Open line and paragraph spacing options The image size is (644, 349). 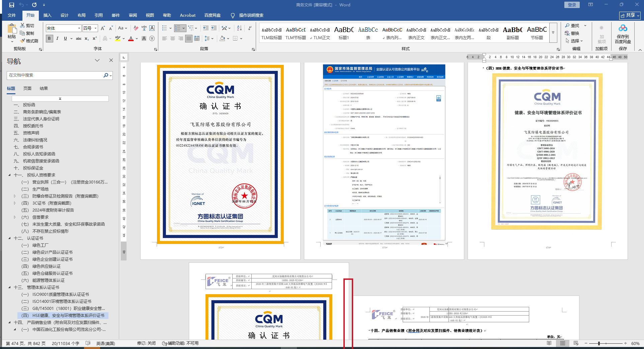tap(209, 38)
